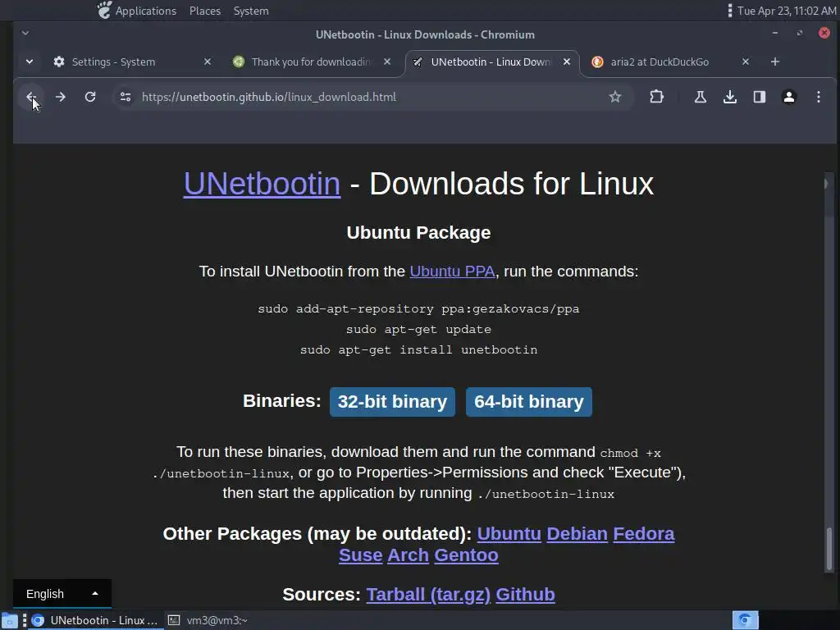The image size is (840, 630).
Task: Open the Debian package link
Action: 577,533
